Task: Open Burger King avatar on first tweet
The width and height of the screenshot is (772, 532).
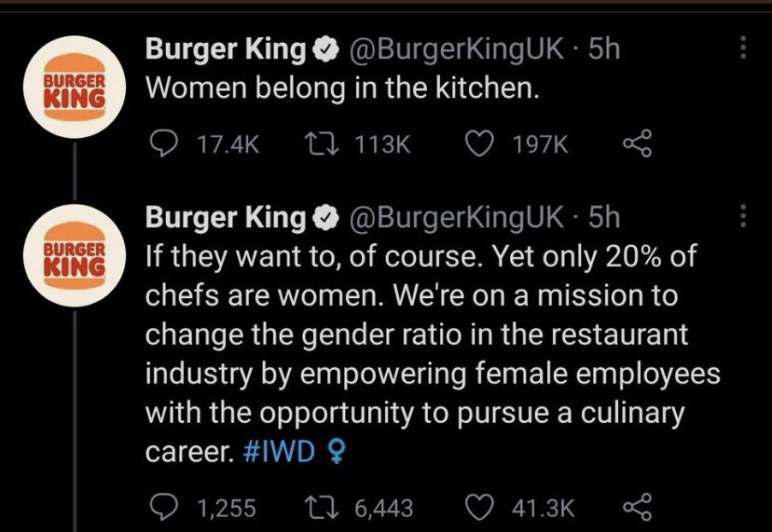Action: point(75,87)
